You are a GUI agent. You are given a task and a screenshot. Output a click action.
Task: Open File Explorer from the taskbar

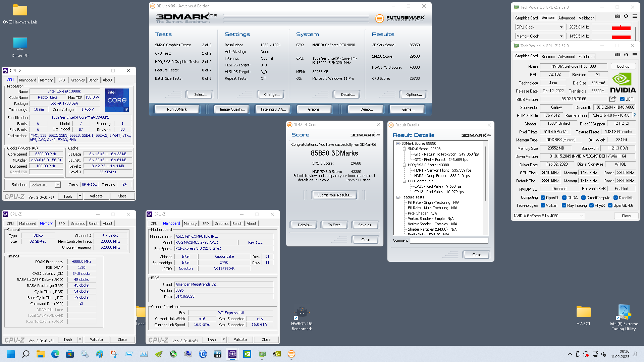tap(41, 354)
